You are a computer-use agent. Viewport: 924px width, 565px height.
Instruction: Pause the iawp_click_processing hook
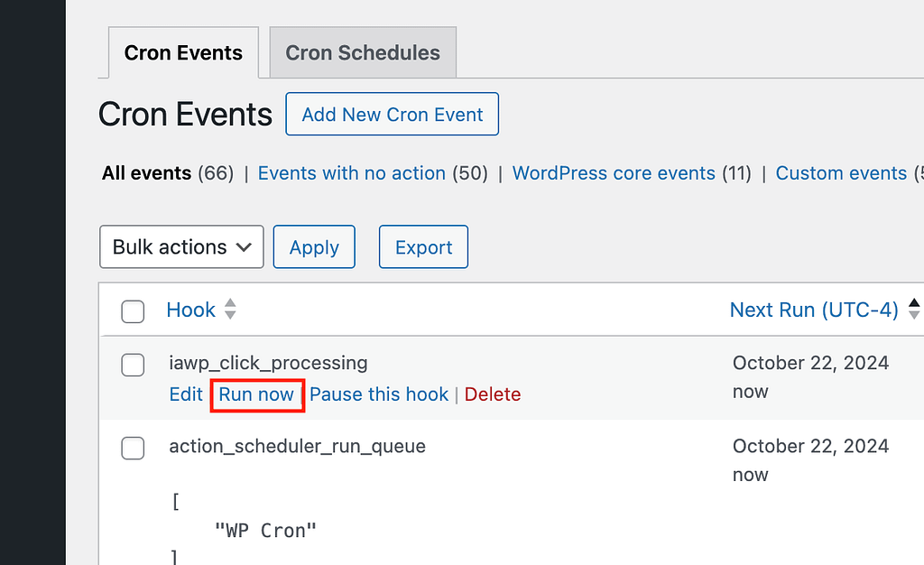[379, 394]
